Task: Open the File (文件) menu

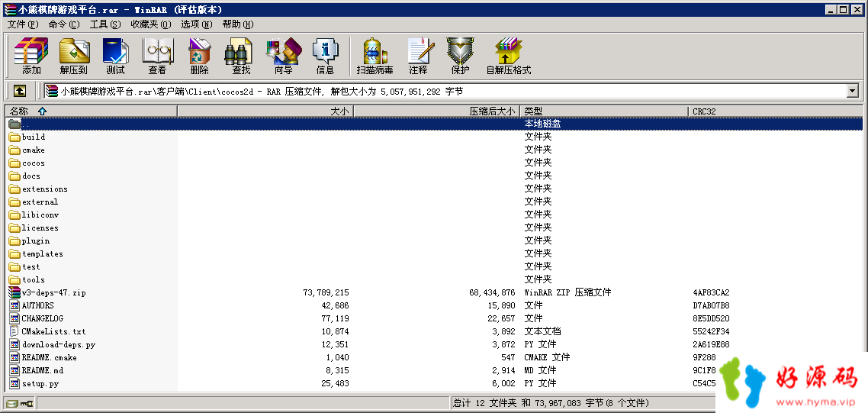Action: pos(23,24)
